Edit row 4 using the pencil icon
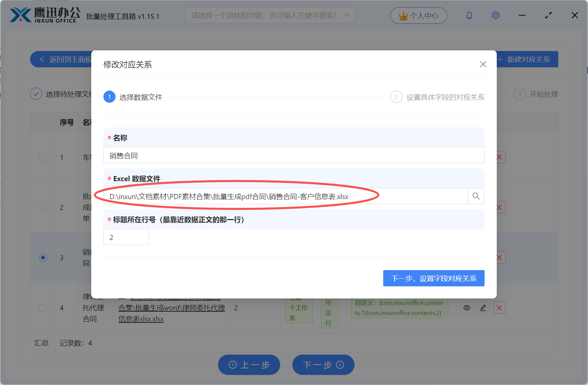 click(483, 308)
